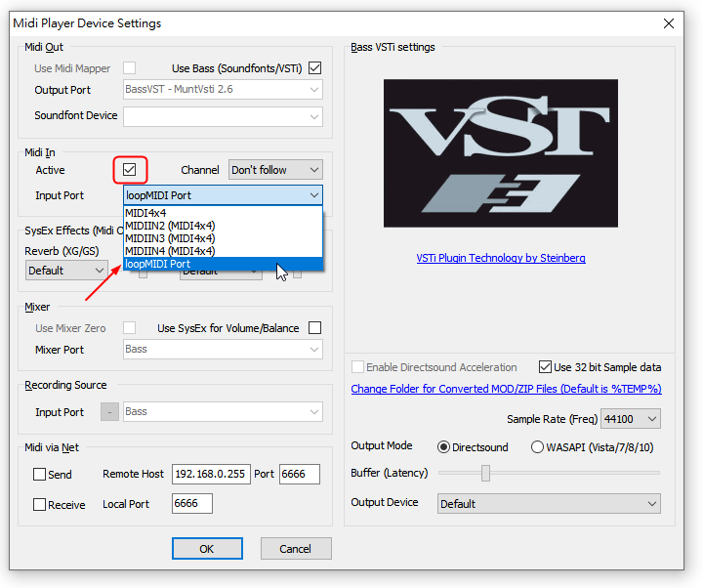The width and height of the screenshot is (703, 588).
Task: Check the Midi via Net Receive box
Action: 39,505
